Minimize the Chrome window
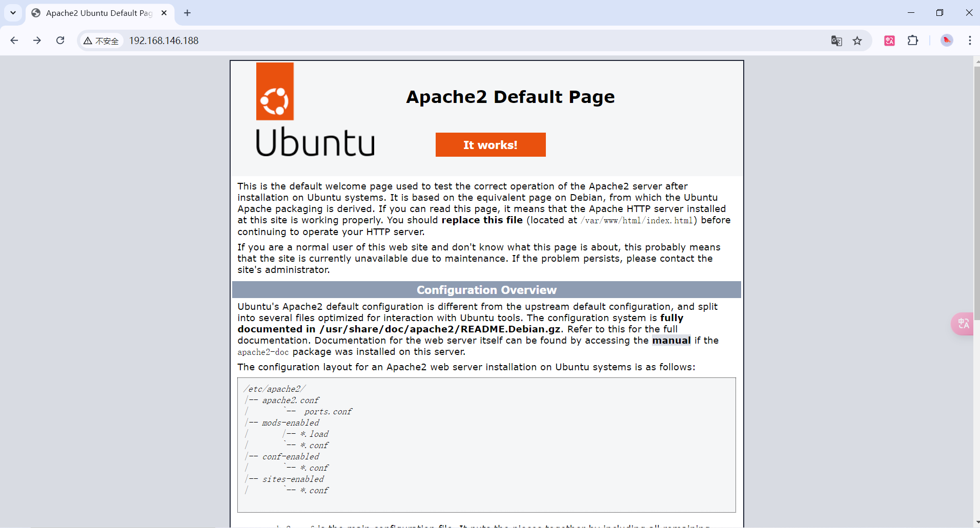Screen dimensions: 980x528 [911, 13]
